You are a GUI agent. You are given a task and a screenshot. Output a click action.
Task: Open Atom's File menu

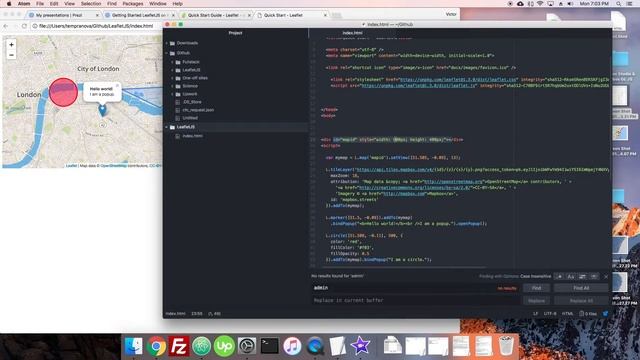point(40,4)
